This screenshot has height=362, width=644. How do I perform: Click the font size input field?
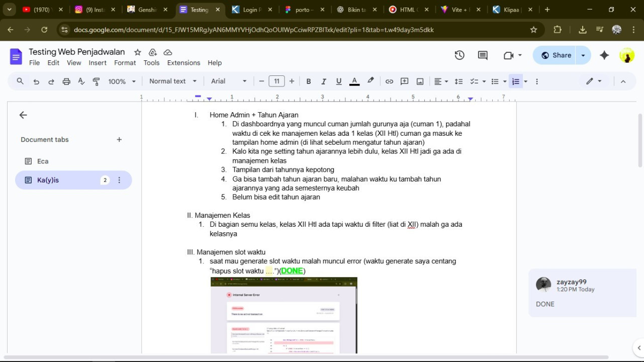pyautogui.click(x=277, y=81)
